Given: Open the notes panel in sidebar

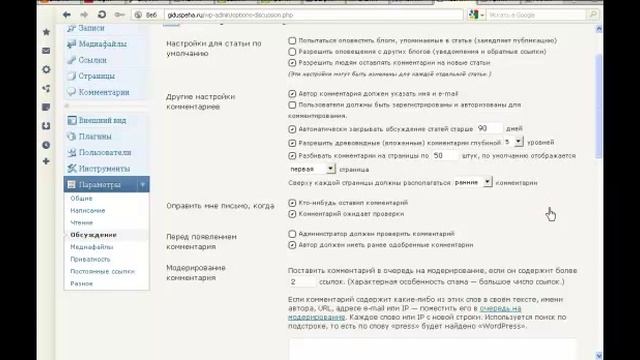Looking at the screenshot, I should point(46,107).
